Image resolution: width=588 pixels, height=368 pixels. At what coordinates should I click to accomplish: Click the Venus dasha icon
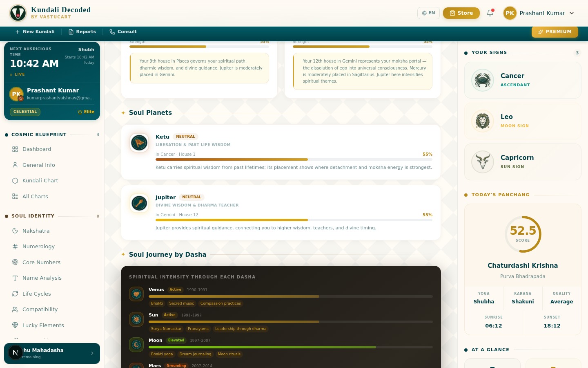point(136,294)
